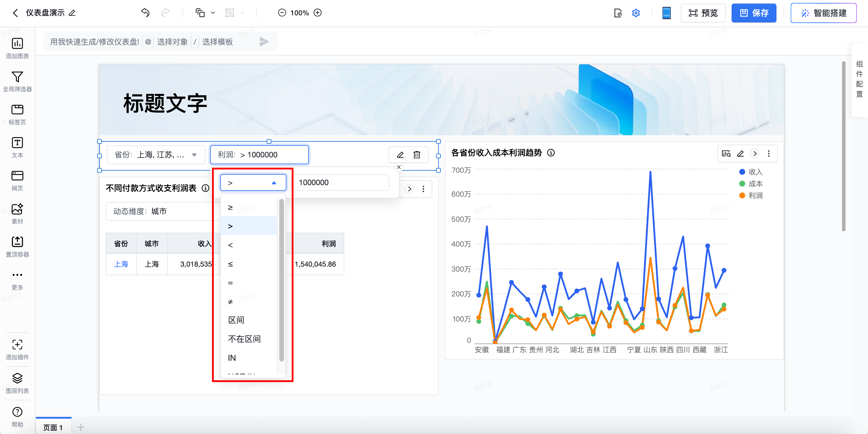The image size is (868, 434).
Task: Click the Add Chart (添加图表) sidebar icon
Action: (x=17, y=48)
